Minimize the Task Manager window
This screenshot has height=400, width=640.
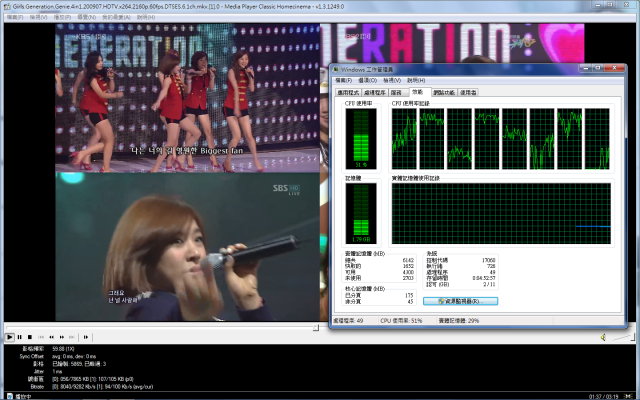[587, 68]
